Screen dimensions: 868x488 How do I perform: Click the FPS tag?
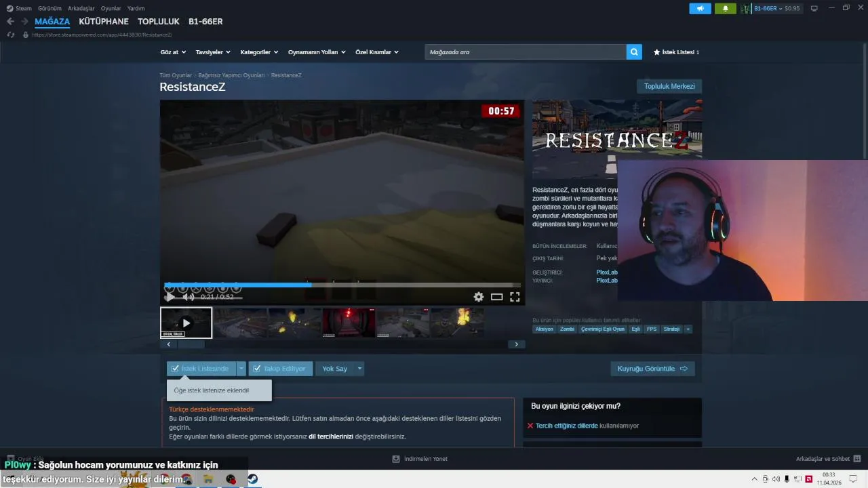[652, 329]
